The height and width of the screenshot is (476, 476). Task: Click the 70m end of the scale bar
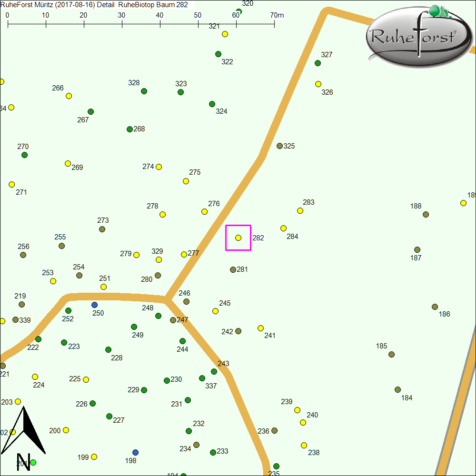(274, 23)
